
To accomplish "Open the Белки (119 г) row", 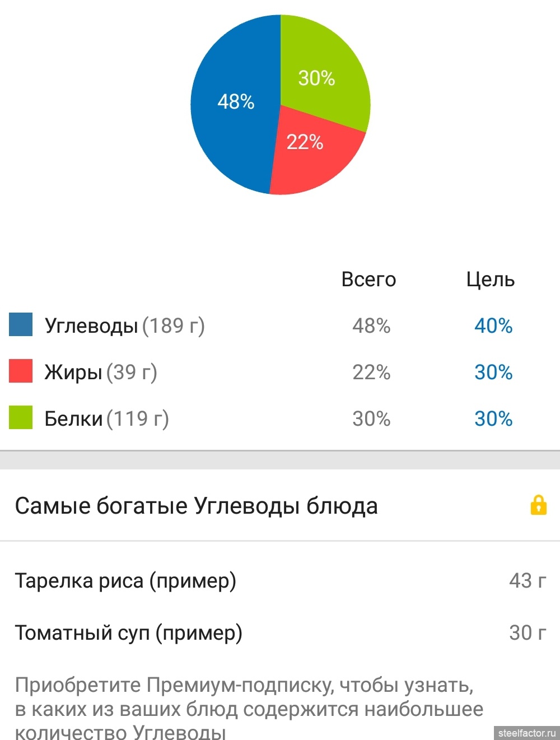I will tap(280, 418).
